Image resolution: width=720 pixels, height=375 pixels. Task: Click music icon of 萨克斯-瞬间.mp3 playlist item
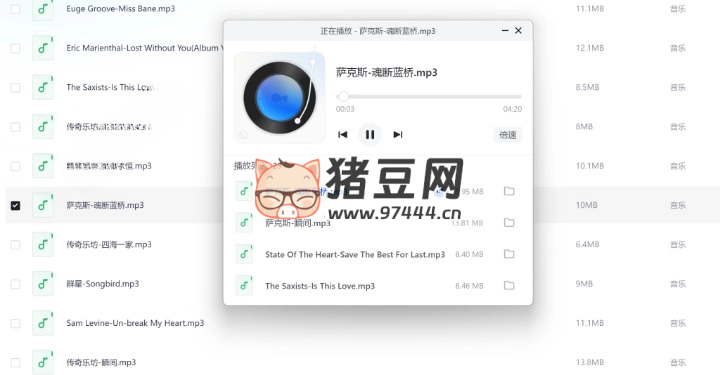pos(244,223)
